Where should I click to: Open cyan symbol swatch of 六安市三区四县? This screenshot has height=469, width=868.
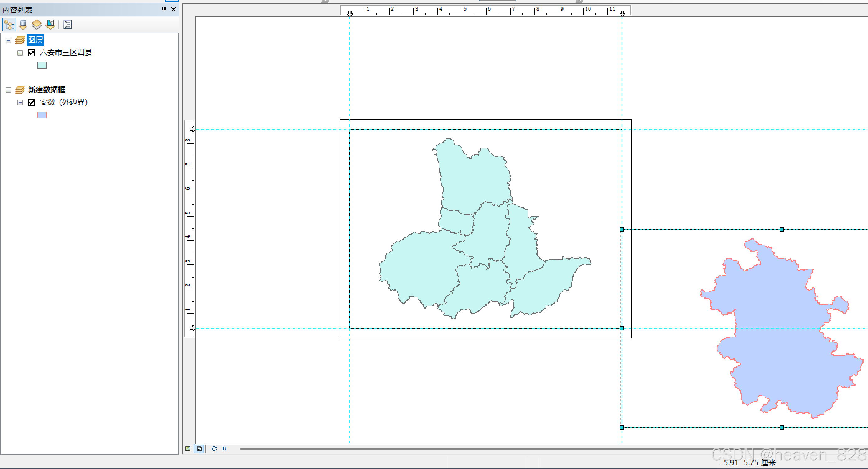42,65
